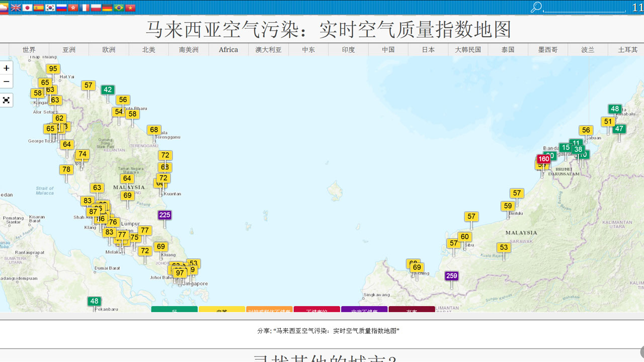Click the maroon 有毒 legend swatch
This screenshot has width=644, height=362.
tap(412, 310)
